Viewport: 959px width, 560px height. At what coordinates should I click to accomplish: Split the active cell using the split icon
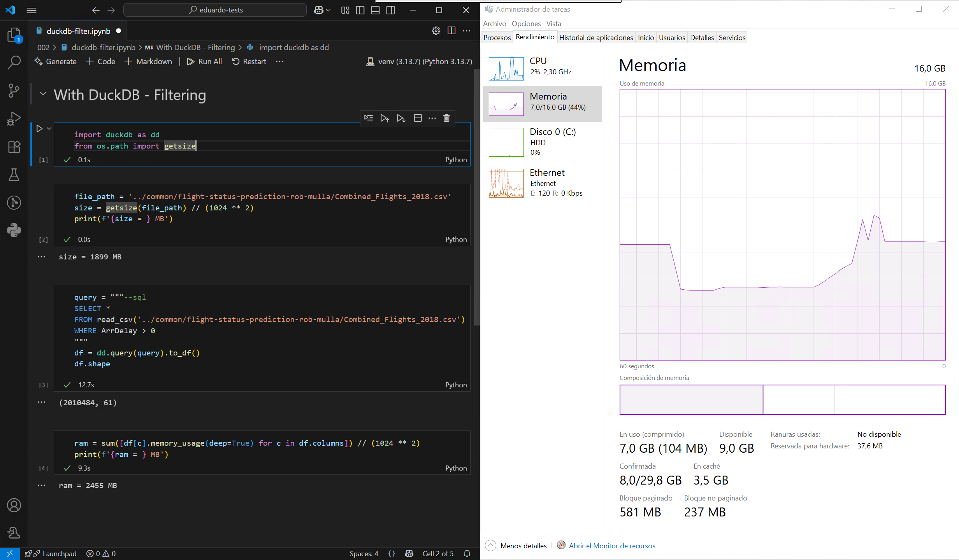coord(417,118)
